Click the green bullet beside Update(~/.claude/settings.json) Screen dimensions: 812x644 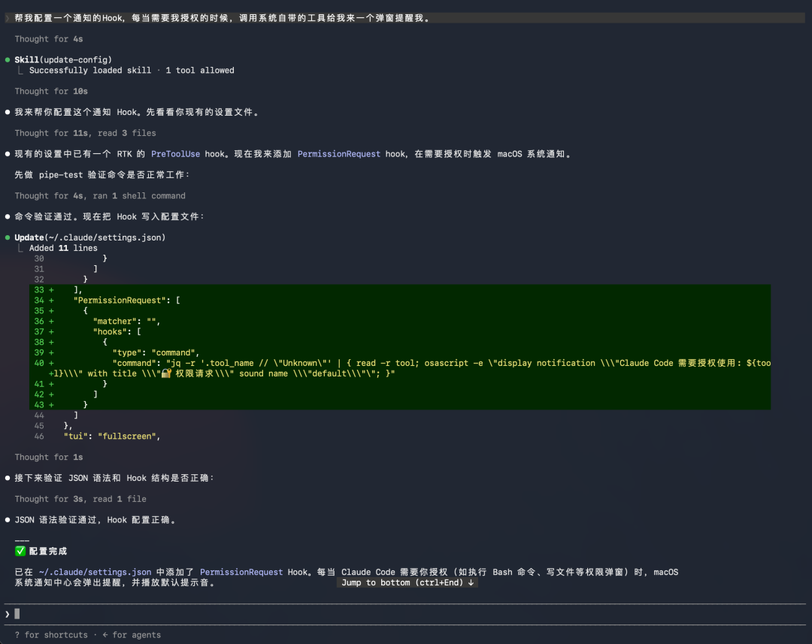pos(8,237)
